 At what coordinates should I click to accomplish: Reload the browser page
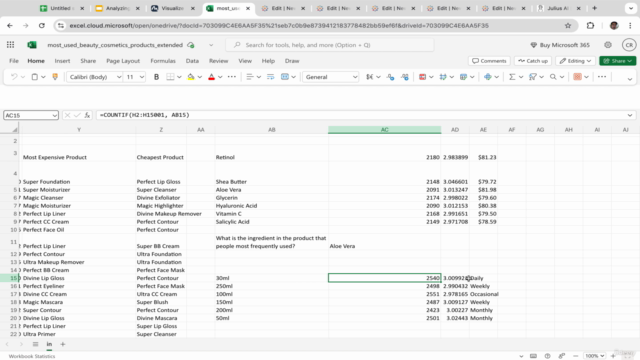[42, 26]
